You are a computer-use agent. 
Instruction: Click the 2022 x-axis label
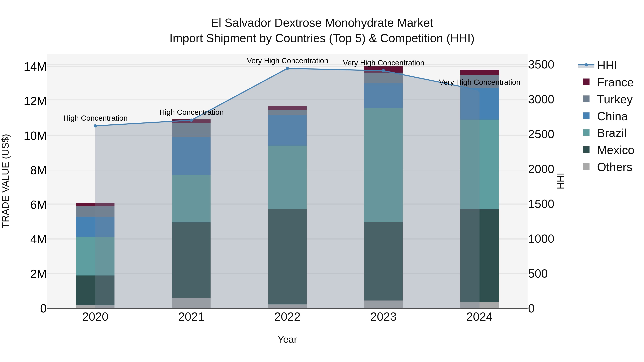(x=287, y=317)
